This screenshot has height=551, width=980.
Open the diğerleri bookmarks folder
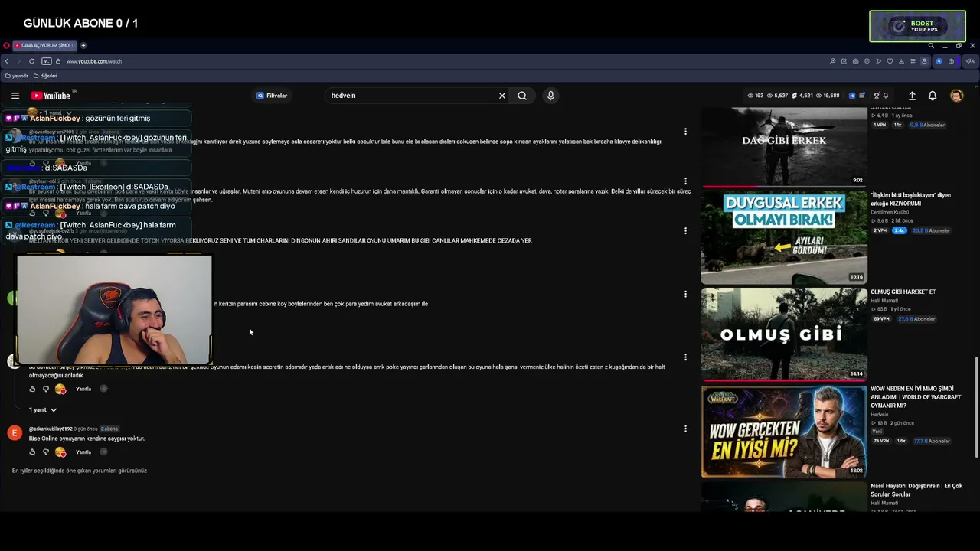pyautogui.click(x=45, y=76)
